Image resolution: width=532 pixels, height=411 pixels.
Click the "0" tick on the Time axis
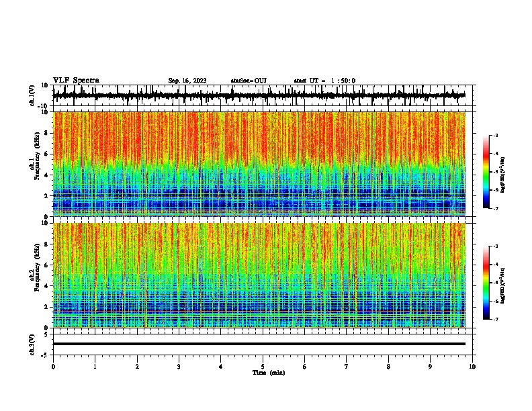click(x=53, y=367)
